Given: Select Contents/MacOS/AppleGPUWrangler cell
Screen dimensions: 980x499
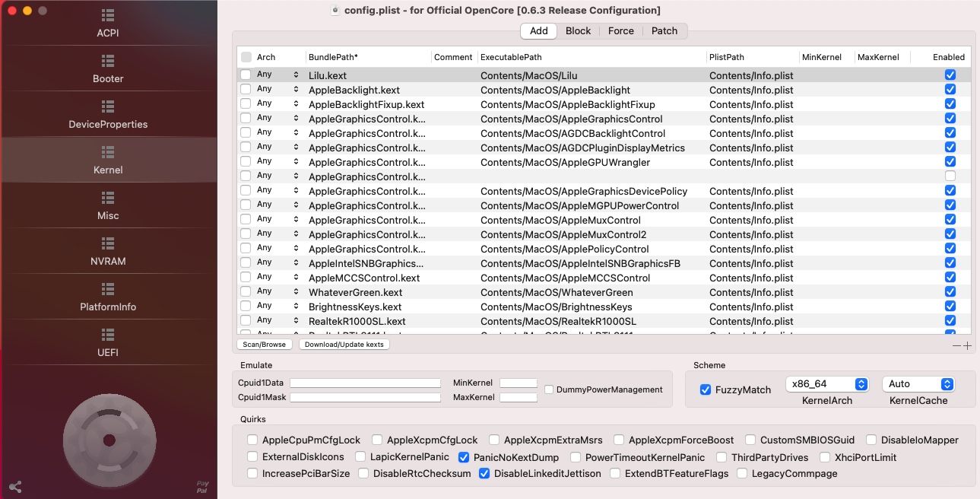Looking at the screenshot, I should [565, 162].
